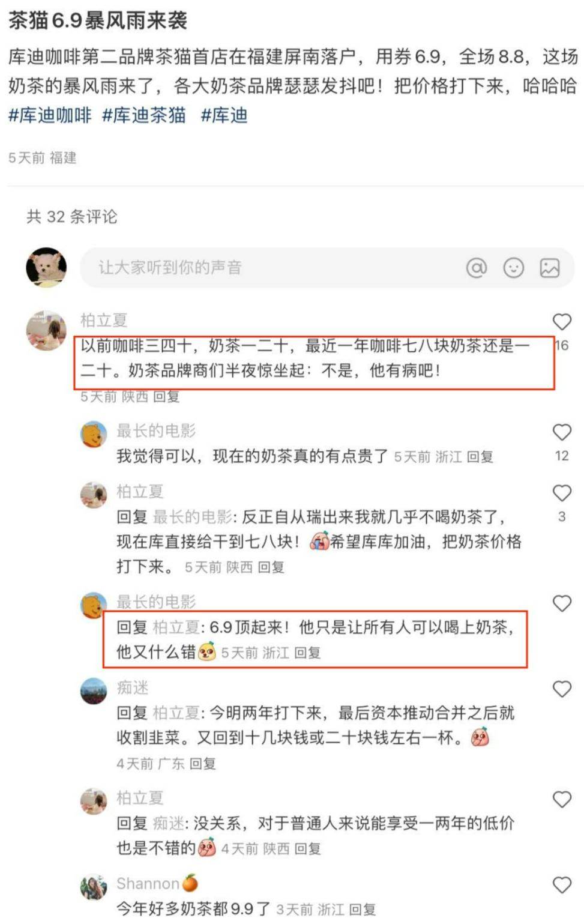This screenshot has width=584, height=924.
Task: Like 柏立夏's top comment with 16 likes
Action: tap(562, 322)
